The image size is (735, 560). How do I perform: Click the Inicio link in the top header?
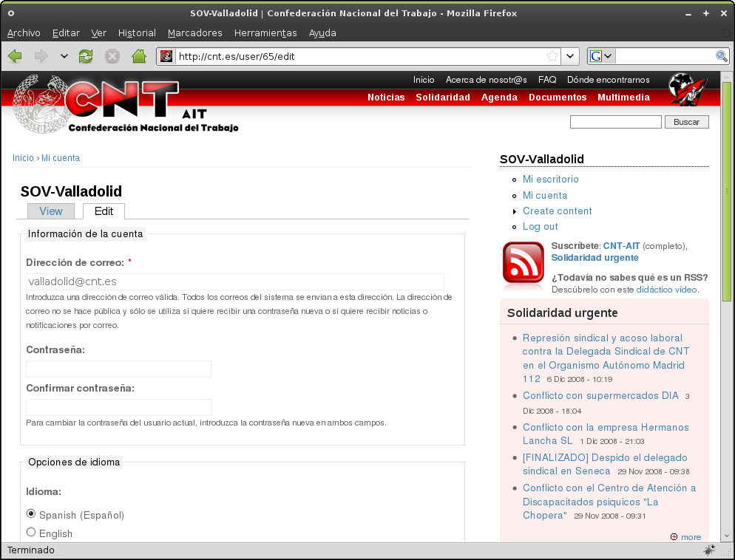pyautogui.click(x=424, y=80)
